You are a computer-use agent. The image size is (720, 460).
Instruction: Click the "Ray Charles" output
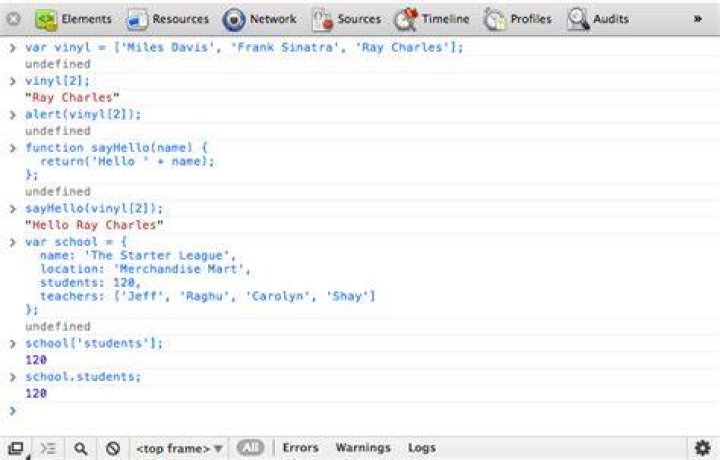[x=72, y=98]
